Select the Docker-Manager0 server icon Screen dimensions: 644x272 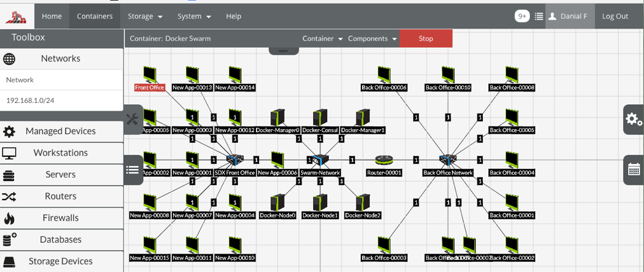278,118
